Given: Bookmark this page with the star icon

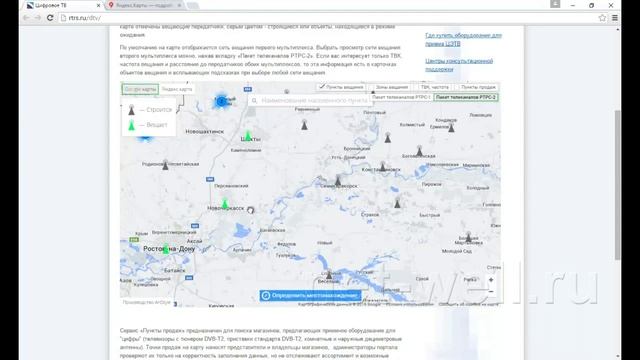Looking at the screenshot, I should point(602,18).
